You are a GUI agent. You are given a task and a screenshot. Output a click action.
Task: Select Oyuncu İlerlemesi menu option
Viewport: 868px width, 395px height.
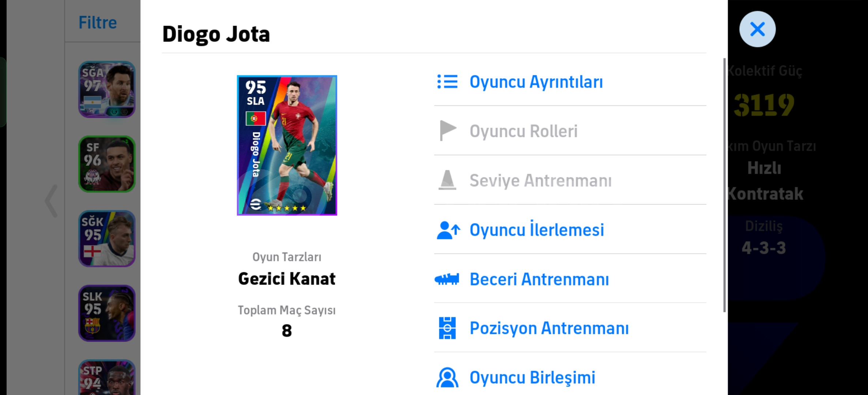pyautogui.click(x=537, y=230)
